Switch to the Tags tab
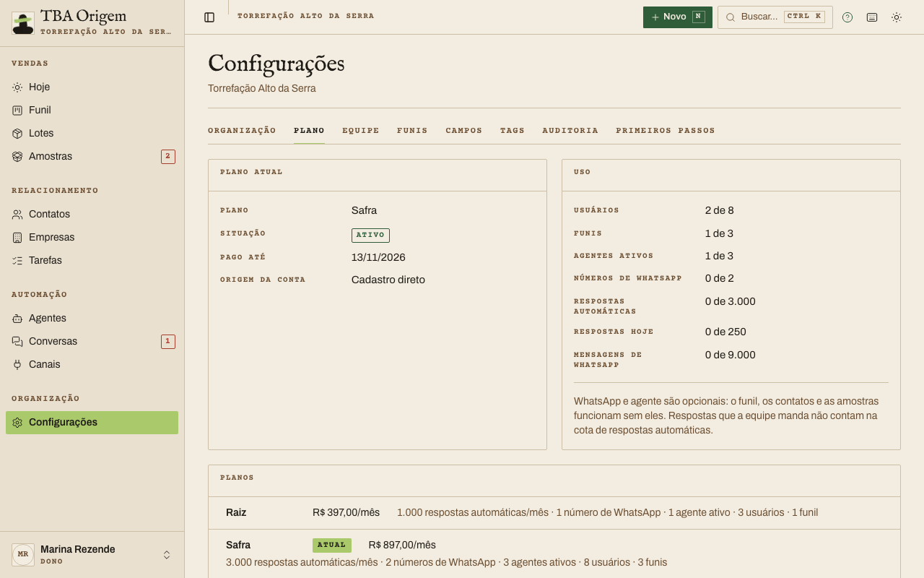 point(513,131)
